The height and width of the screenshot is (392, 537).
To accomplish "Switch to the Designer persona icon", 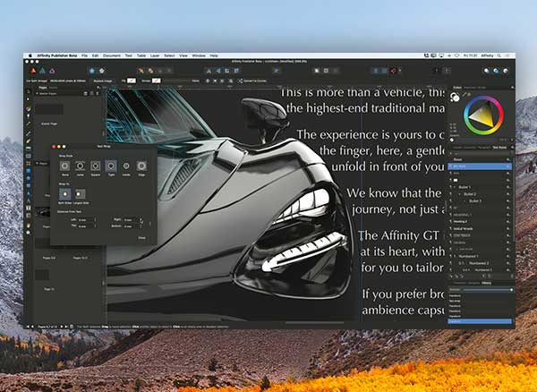I will (43, 71).
